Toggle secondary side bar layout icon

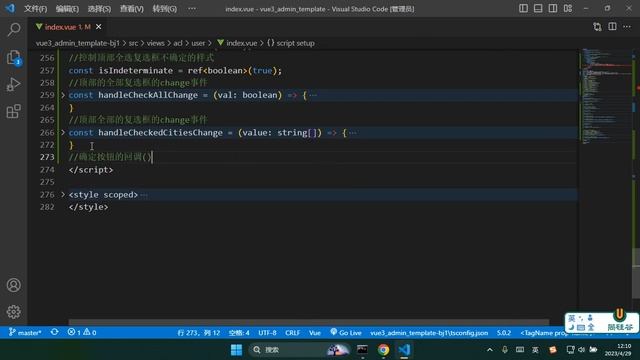pyautogui.click(x=553, y=8)
